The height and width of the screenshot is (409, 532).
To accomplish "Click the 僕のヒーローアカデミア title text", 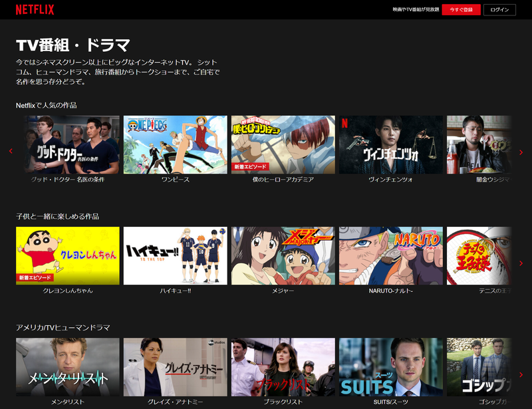I will coord(283,180).
